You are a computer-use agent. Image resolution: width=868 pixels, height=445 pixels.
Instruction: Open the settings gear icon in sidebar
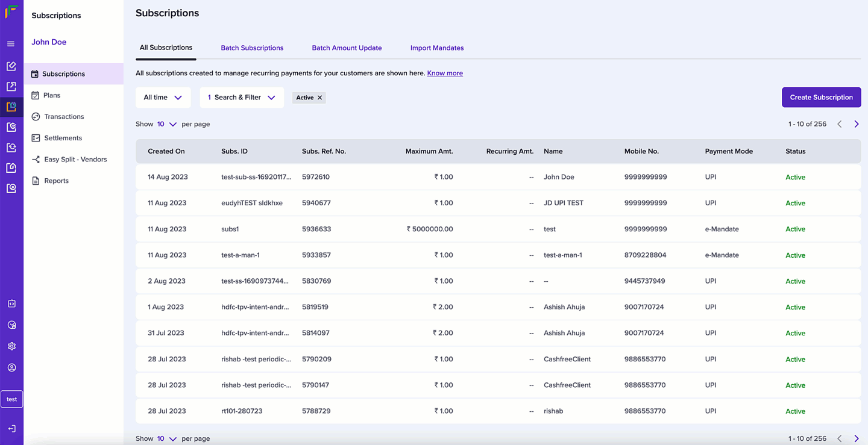11,346
